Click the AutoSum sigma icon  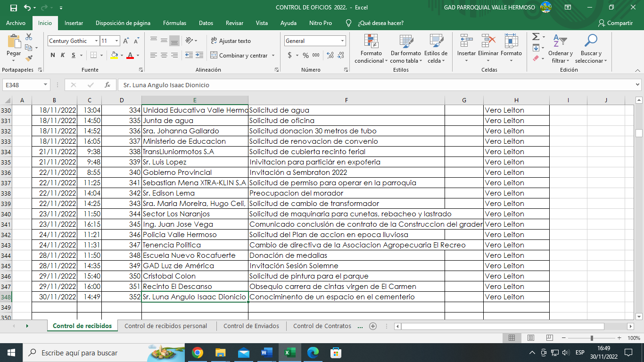[536, 37]
